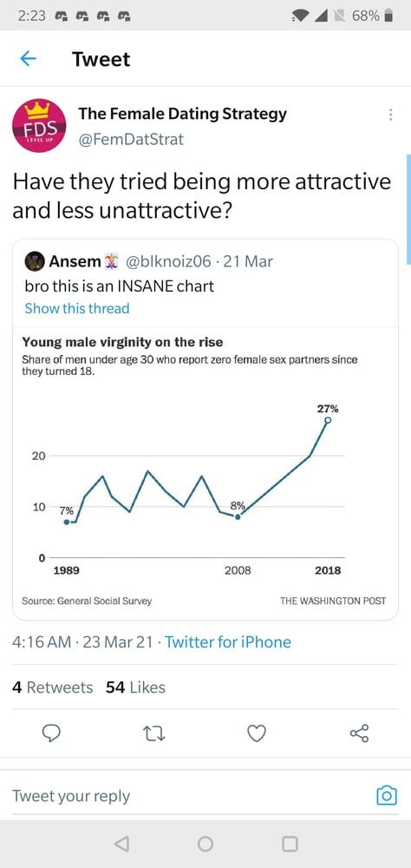Tap the back arrow beside Tweet

pyautogui.click(x=28, y=59)
